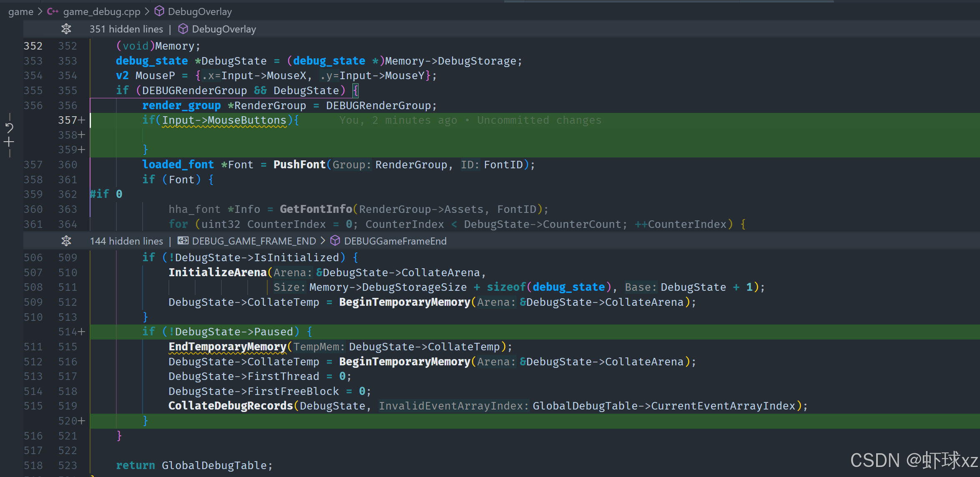This screenshot has height=477, width=980.
Task: Click the revert change arrow icon in gutter
Action: click(x=9, y=128)
